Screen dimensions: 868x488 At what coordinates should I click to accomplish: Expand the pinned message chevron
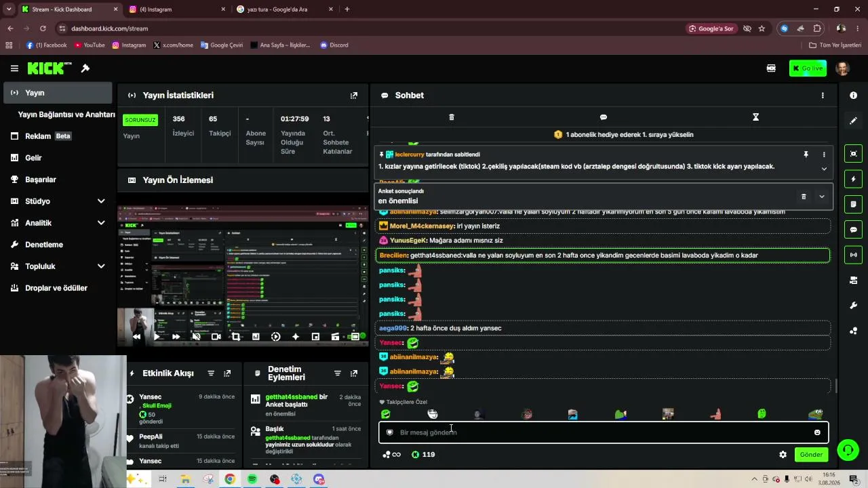point(824,169)
